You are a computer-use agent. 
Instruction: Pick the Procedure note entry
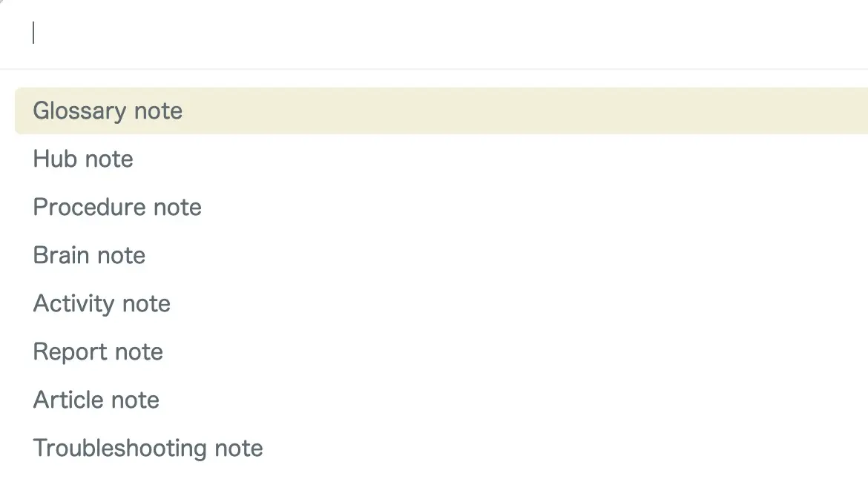coord(117,208)
